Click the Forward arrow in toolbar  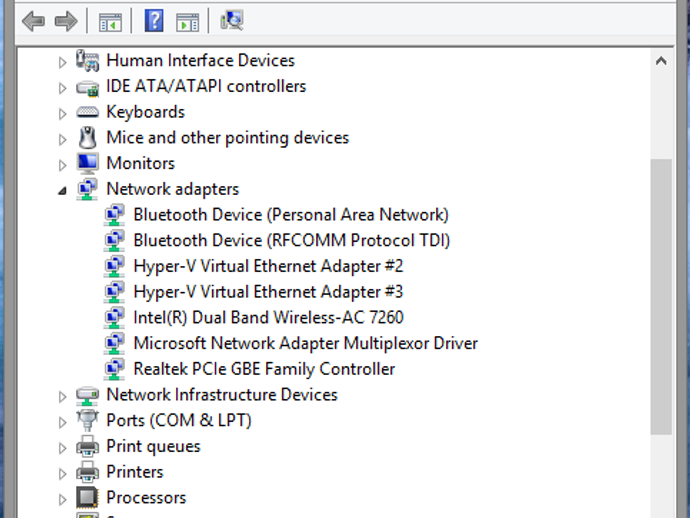click(x=66, y=20)
